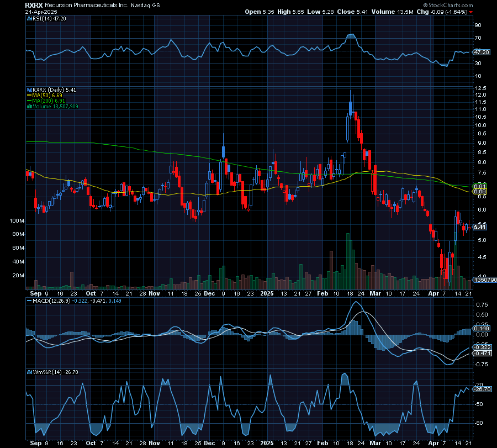Select the yellow MA(50) line swatch
Screen dimensions: 497x448
pos(29,95)
